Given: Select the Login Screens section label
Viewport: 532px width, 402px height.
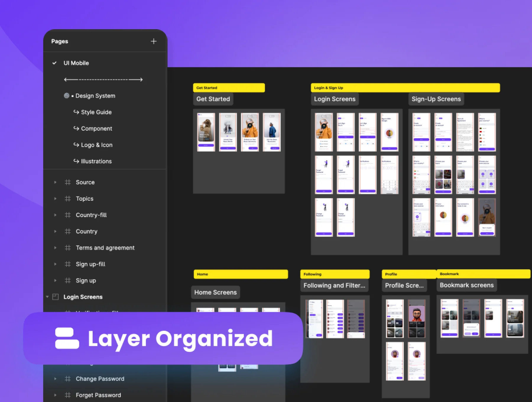Looking at the screenshot, I should point(83,297).
